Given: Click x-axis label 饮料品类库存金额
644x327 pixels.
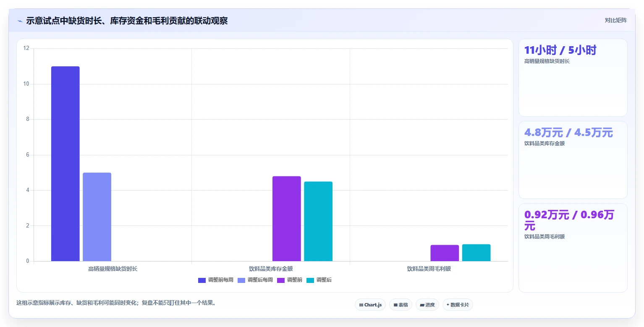Looking at the screenshot, I should tap(271, 269).
